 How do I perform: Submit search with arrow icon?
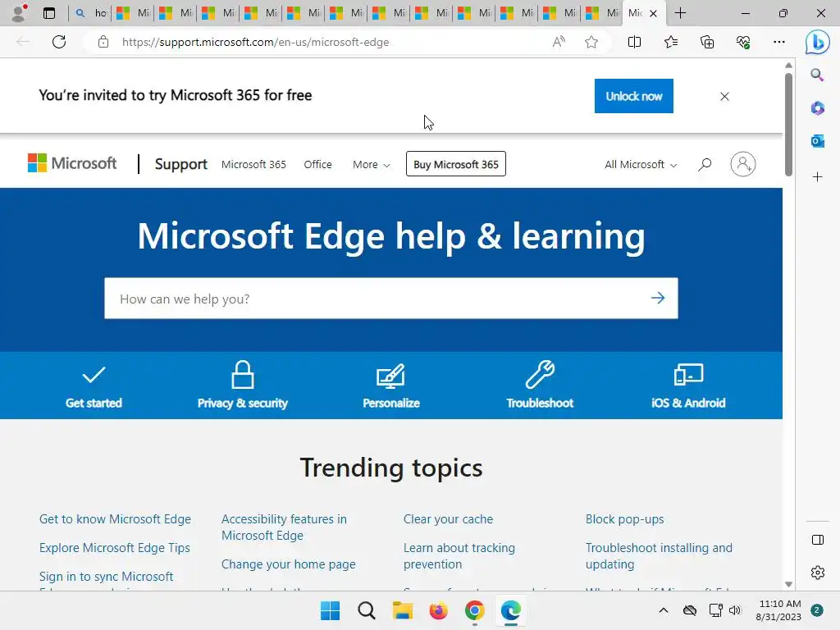[x=658, y=298]
